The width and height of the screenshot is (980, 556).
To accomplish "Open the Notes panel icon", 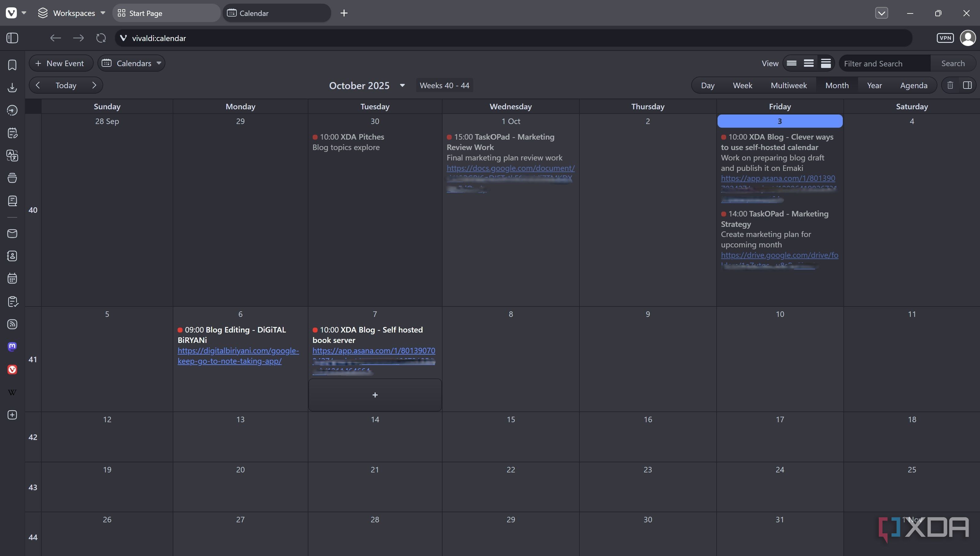I will coord(12,133).
